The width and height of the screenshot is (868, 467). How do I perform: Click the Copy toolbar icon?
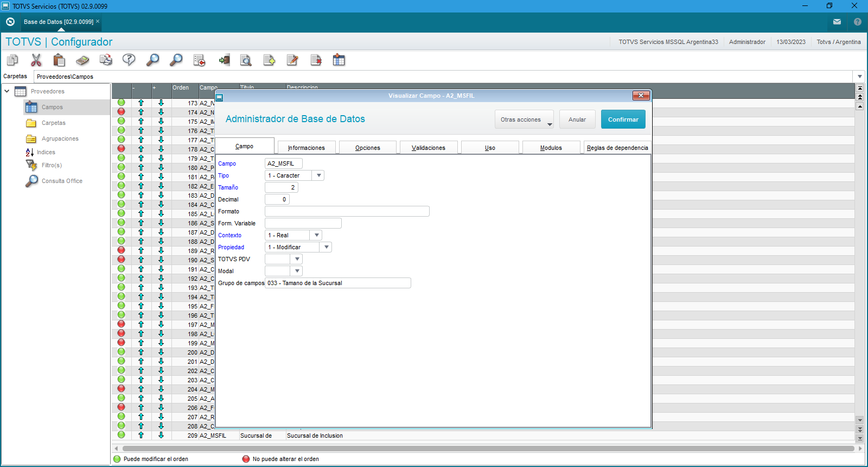click(12, 60)
